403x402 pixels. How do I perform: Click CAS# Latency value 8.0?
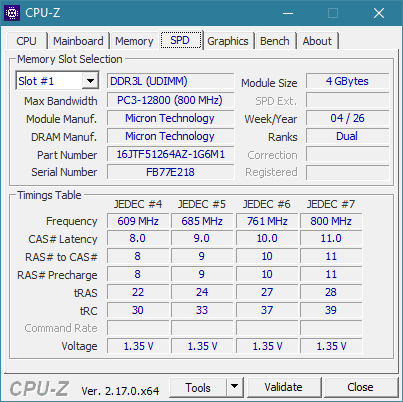point(138,239)
